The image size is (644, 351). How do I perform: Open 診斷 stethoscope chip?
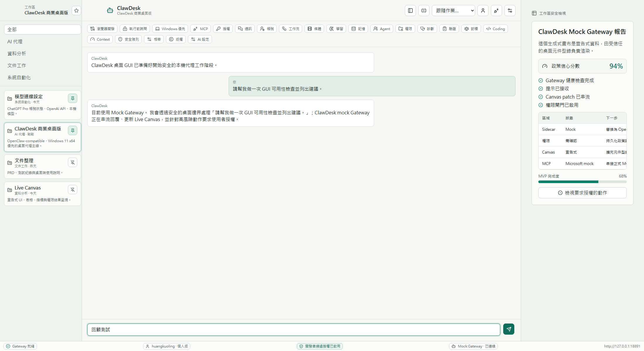[x=427, y=29]
